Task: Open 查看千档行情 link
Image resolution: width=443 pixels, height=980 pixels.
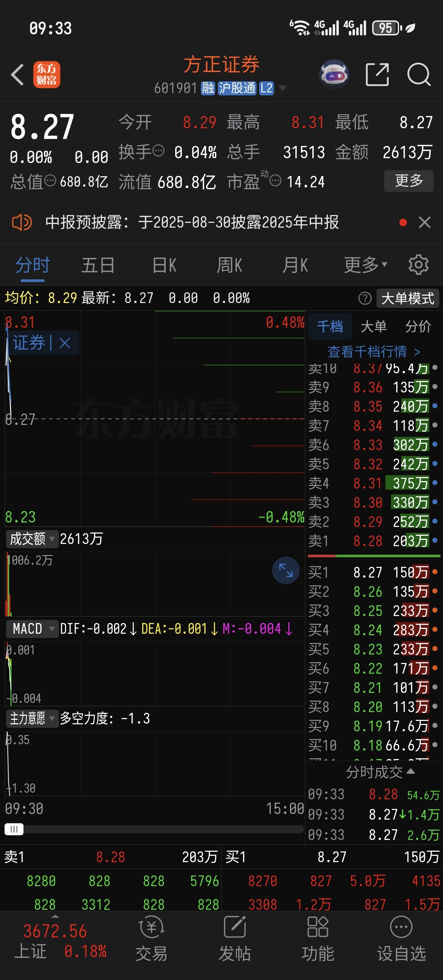Action: (374, 351)
